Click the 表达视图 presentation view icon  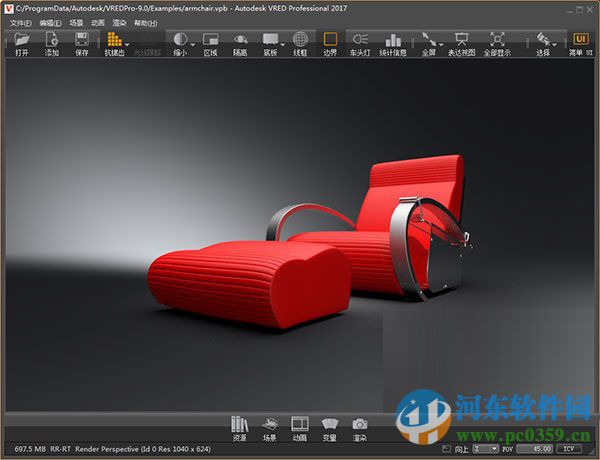tap(461, 39)
